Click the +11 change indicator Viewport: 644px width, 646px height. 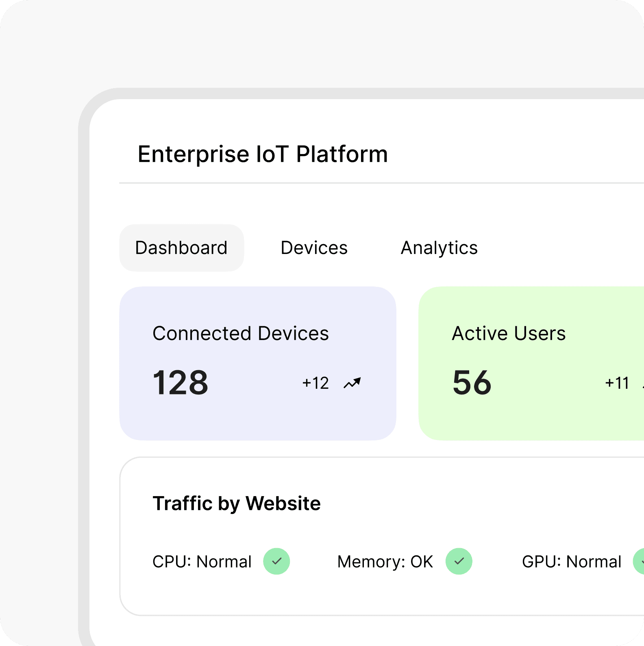click(617, 383)
